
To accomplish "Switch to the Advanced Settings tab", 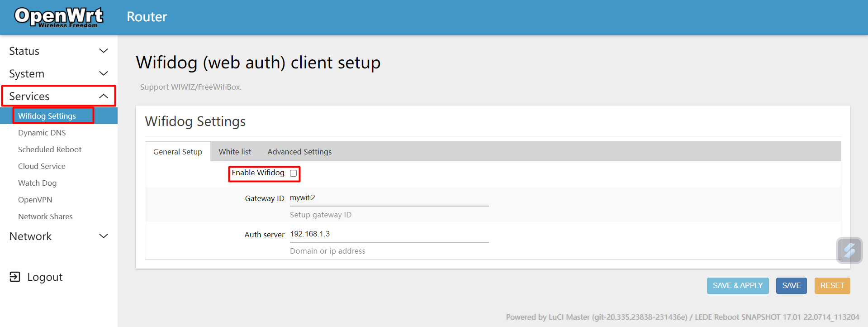I will tap(299, 152).
